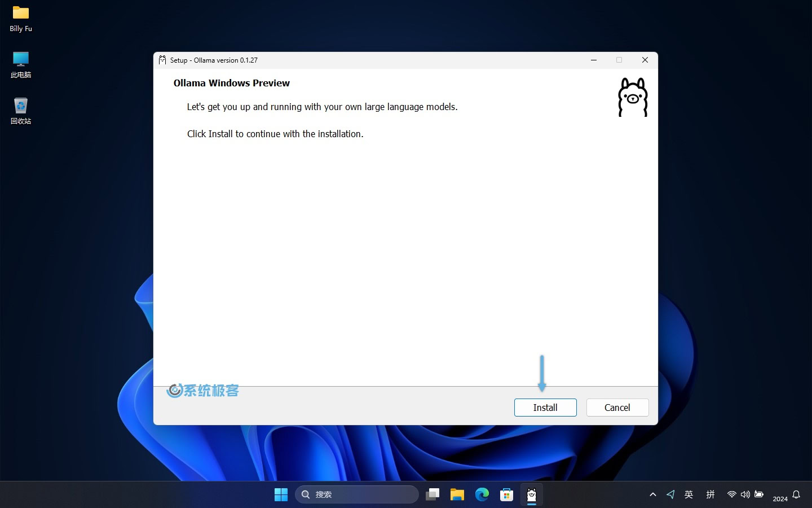Click the volume speaker tray icon
The width and height of the screenshot is (812, 508).
[x=745, y=494]
